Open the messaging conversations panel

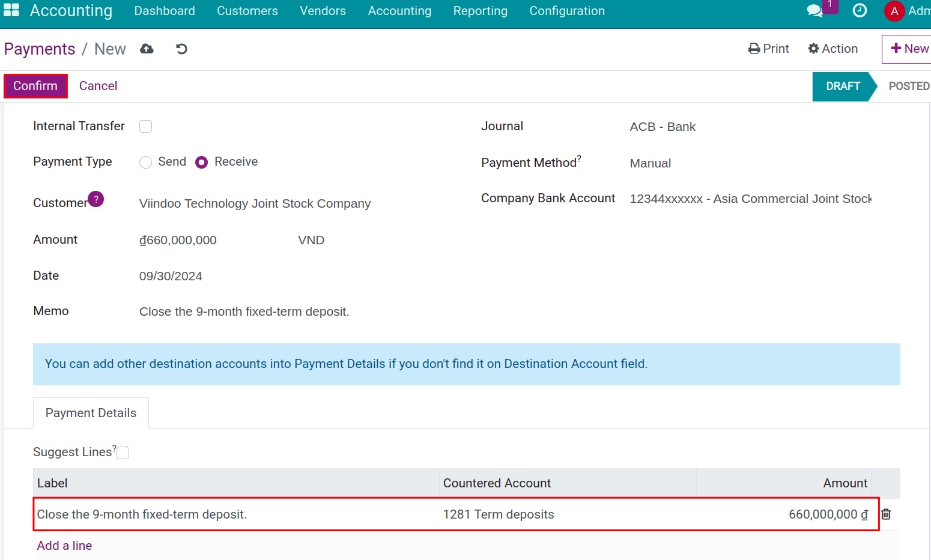[814, 10]
